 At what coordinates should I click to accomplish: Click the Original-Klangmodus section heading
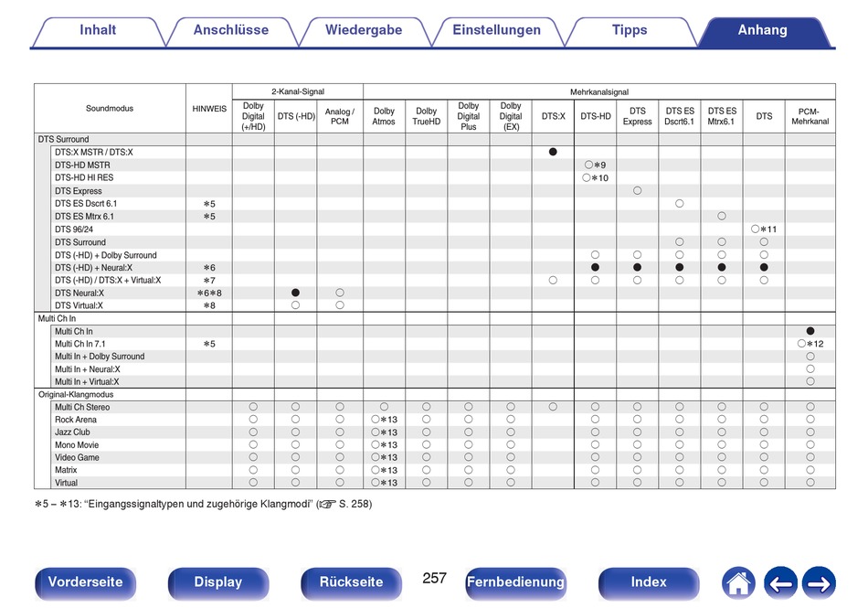pos(76,395)
